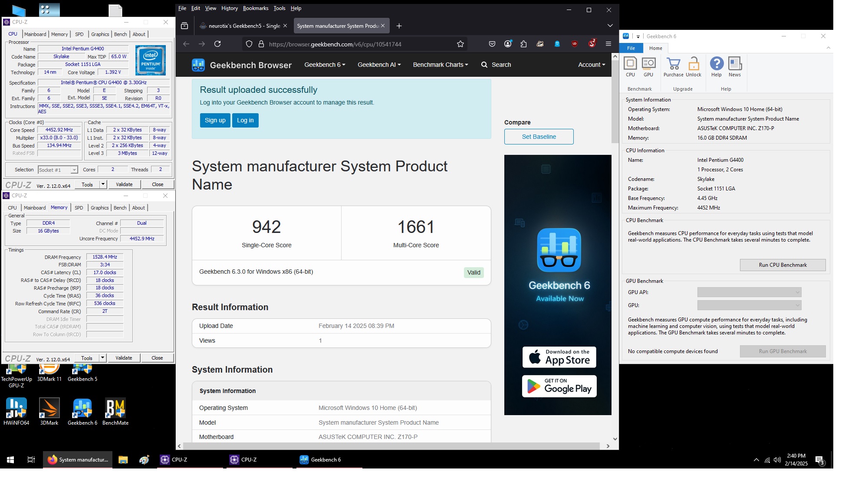The width and height of the screenshot is (868, 488).
Task: Open Firefox hamburger application menu
Action: 608,44
